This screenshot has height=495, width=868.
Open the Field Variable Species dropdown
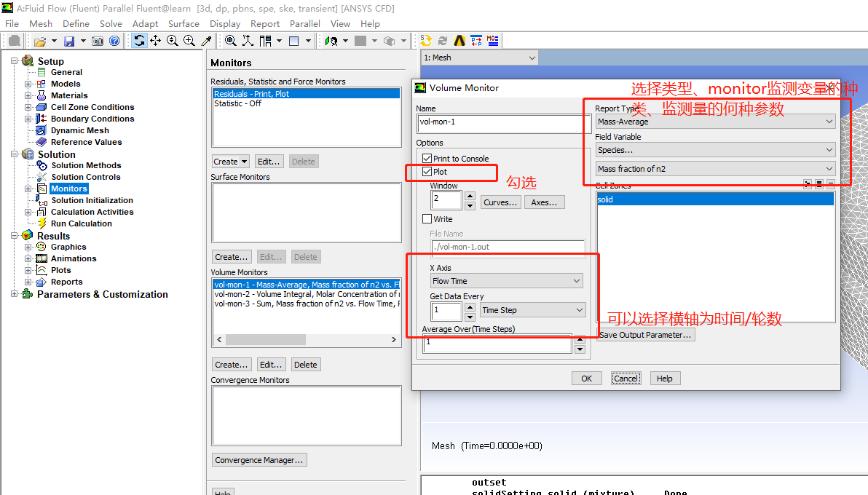point(715,149)
